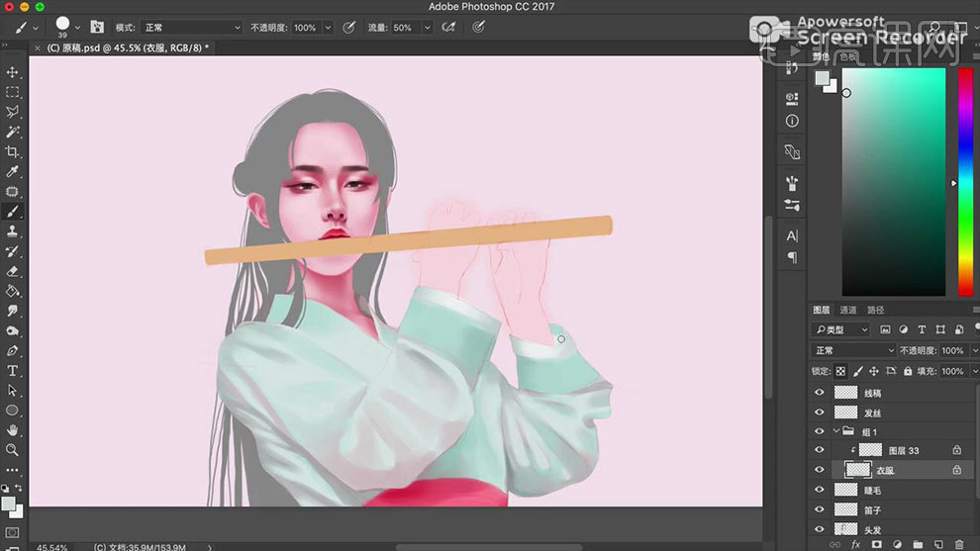Select the Zoom tool
This screenshot has width=980, height=551.
coord(12,450)
